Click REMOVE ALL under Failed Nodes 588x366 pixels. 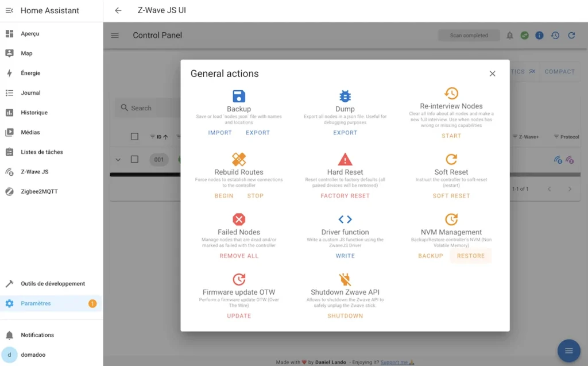pyautogui.click(x=239, y=256)
